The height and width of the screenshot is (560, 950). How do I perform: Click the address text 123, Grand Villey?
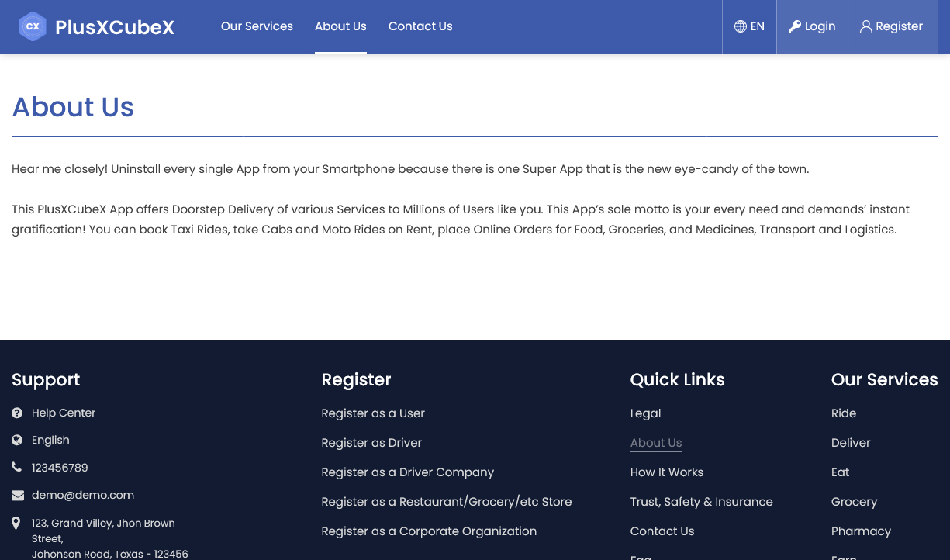(110, 538)
